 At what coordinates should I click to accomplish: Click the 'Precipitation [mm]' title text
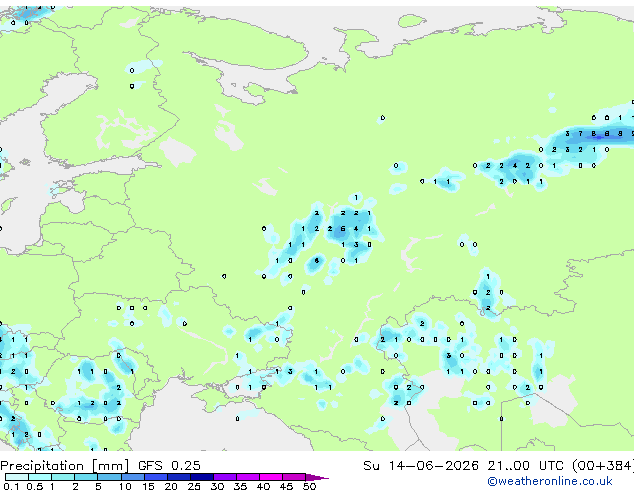(65, 466)
